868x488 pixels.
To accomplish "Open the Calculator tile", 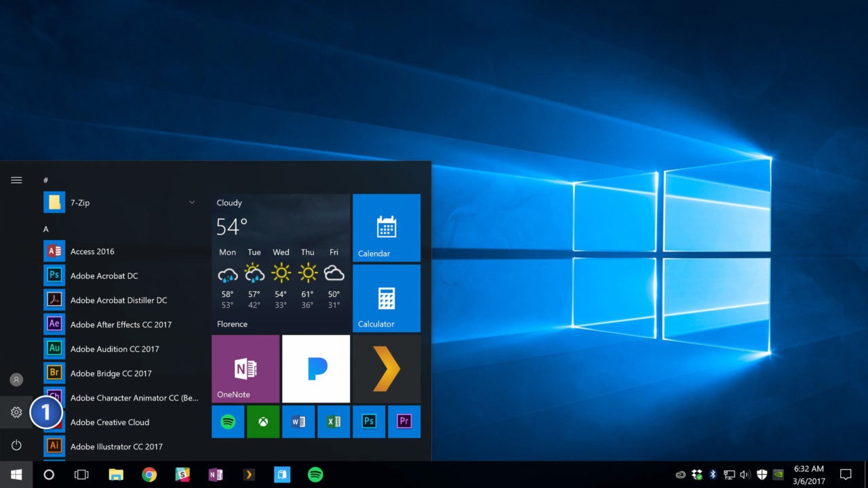I will click(387, 298).
